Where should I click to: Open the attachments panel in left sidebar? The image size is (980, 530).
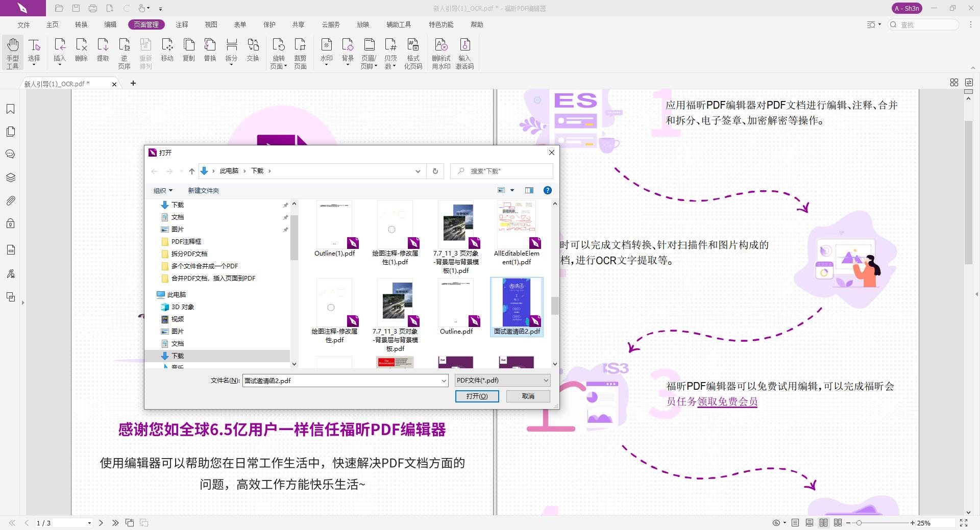point(11,200)
